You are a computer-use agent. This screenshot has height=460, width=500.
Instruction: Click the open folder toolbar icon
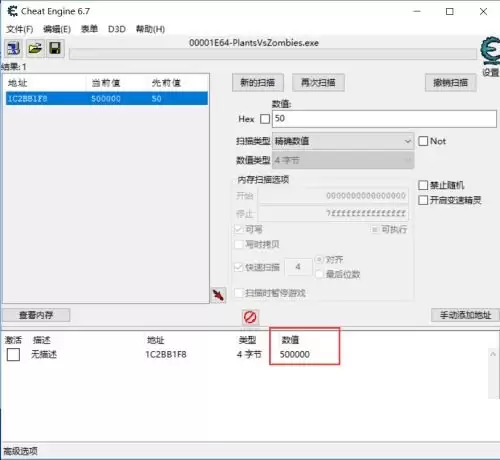pyautogui.click(x=35, y=48)
